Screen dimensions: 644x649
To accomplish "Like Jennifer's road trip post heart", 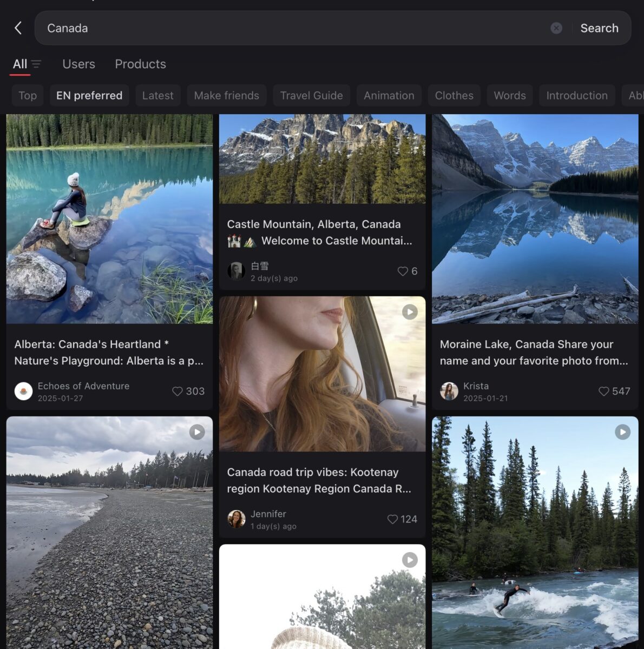I will point(393,519).
